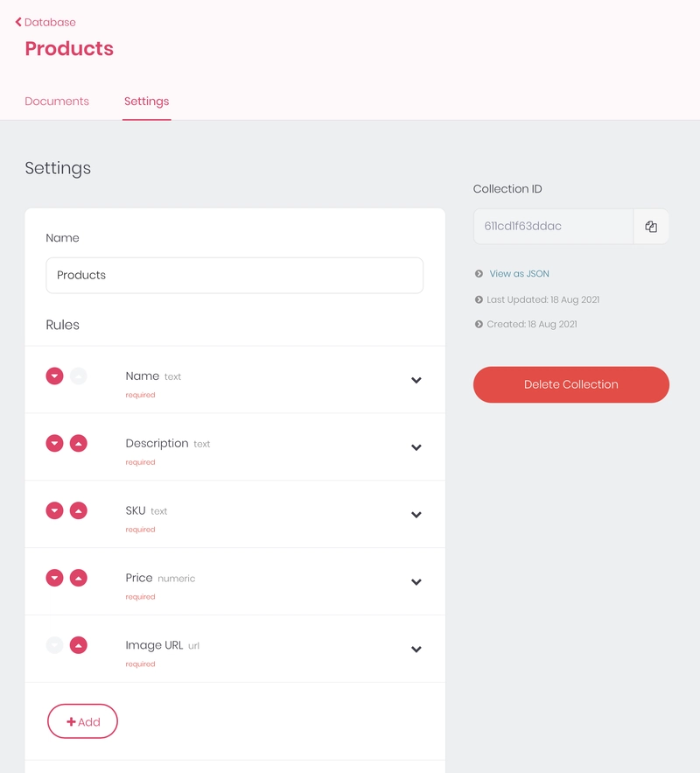Move the SKU rule down
Screen dimensions: 700x773
pos(54,511)
